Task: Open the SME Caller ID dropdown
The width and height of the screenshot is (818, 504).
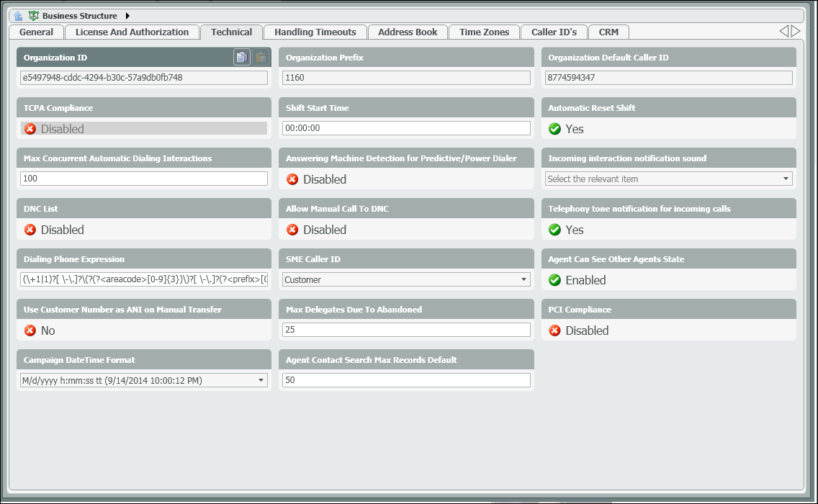Action: click(x=523, y=279)
